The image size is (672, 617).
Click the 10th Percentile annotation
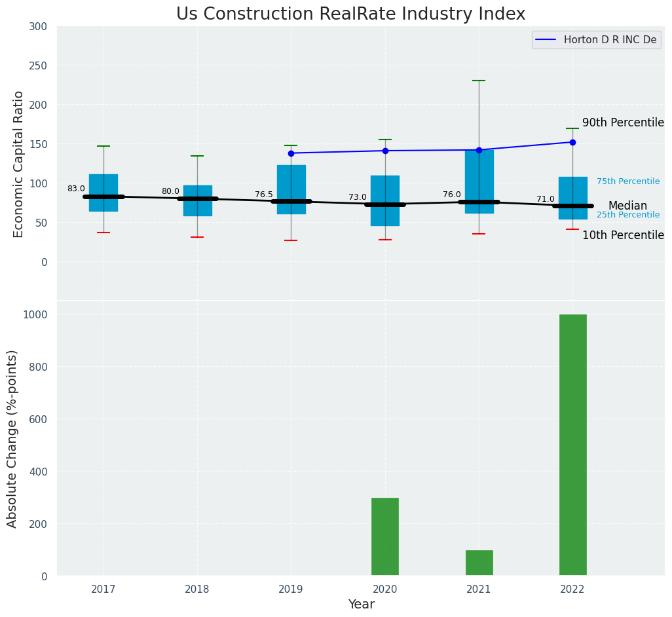623,236
